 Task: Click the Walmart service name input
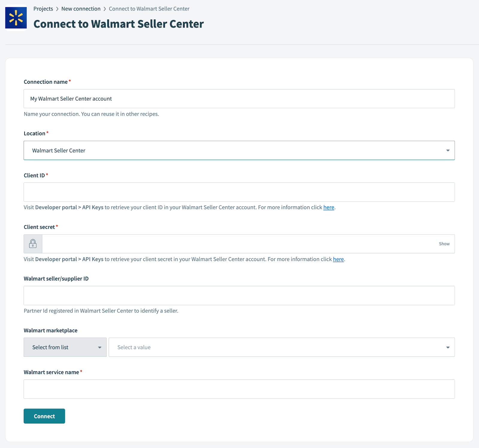point(239,389)
